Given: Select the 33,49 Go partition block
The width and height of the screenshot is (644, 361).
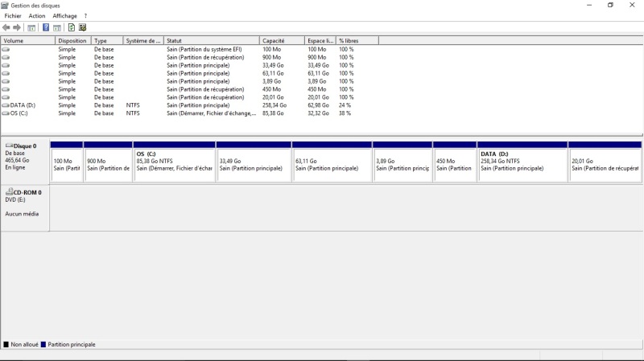Looking at the screenshot, I should click(x=254, y=162).
